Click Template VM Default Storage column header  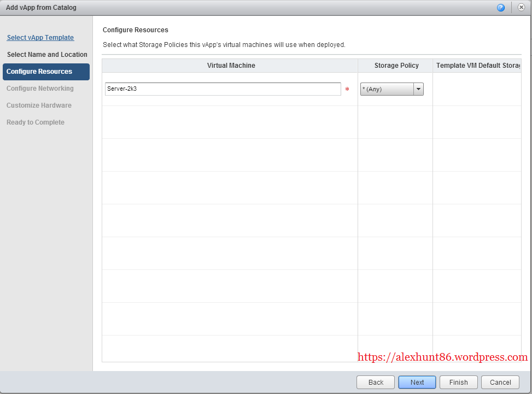[x=477, y=66]
